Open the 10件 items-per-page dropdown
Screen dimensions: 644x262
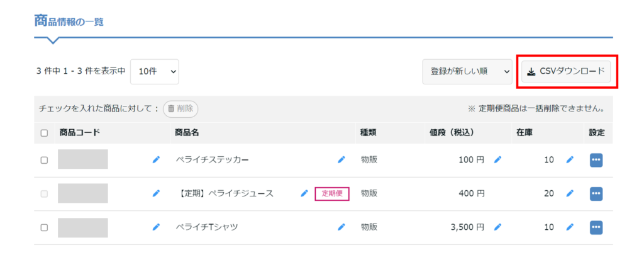155,72
